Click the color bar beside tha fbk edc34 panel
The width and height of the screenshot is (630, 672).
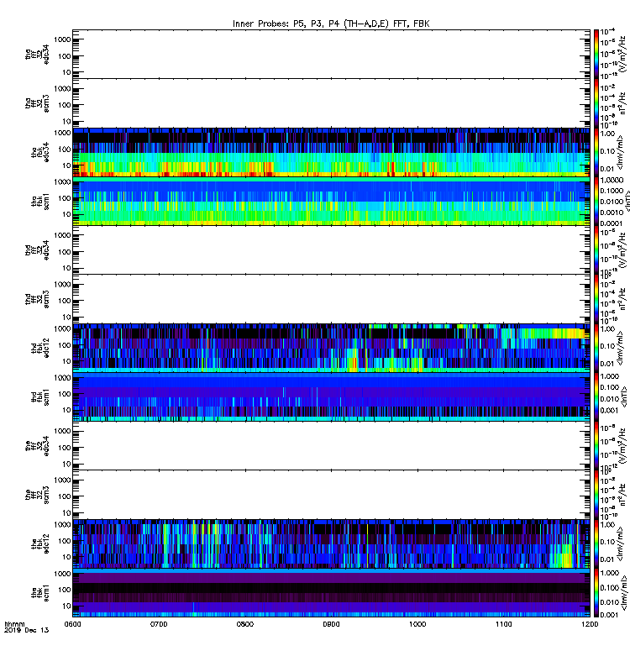596,152
